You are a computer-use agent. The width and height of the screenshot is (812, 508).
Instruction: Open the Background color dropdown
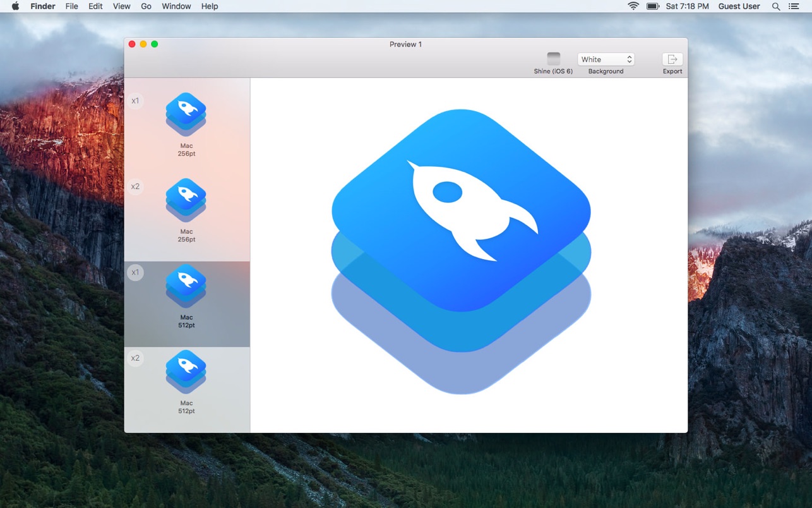[606, 59]
